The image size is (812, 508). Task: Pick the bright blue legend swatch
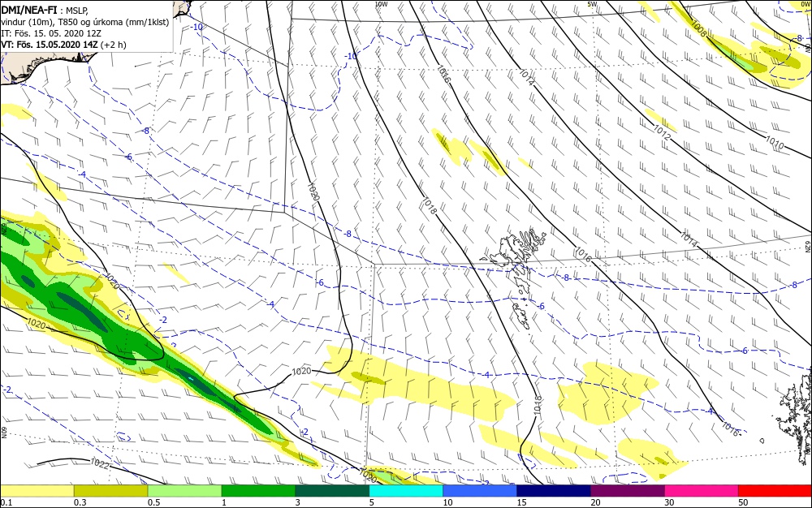tap(480, 491)
